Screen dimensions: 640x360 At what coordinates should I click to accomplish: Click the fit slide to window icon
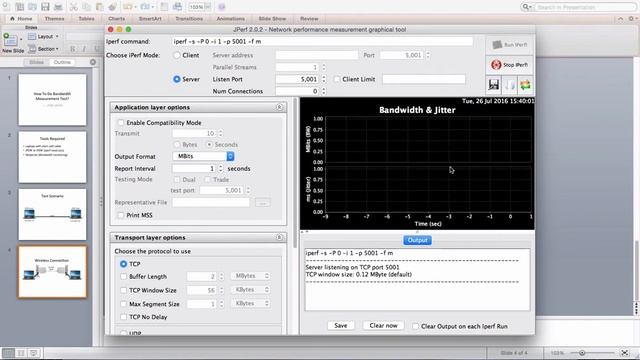point(624,353)
